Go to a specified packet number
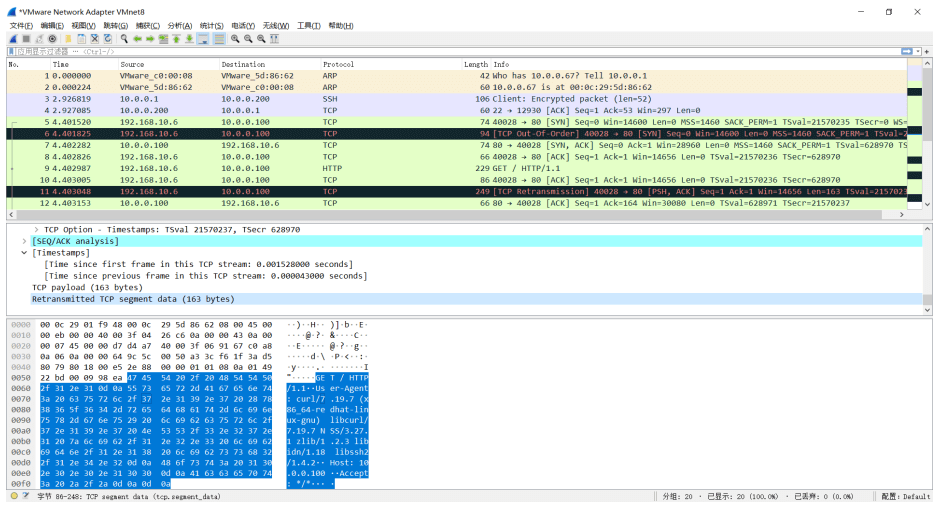The height and width of the screenshot is (508, 939). click(x=163, y=39)
